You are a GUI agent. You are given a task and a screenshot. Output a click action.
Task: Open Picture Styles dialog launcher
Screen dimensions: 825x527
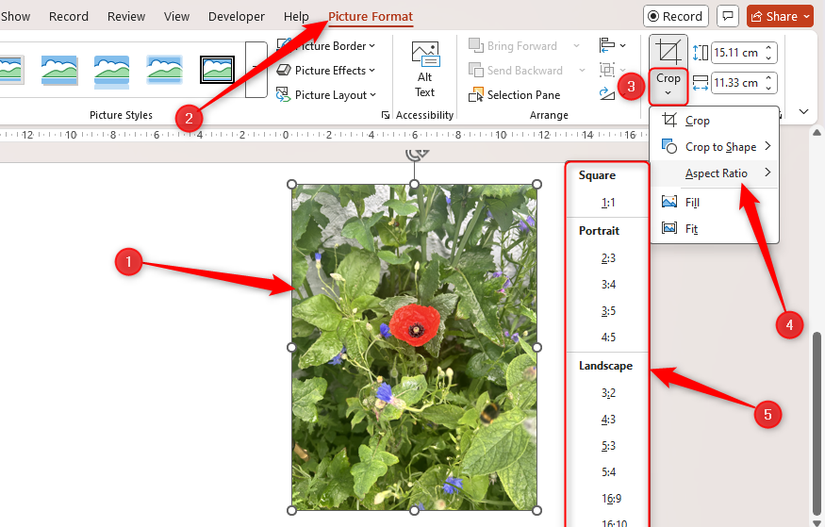pyautogui.click(x=386, y=115)
